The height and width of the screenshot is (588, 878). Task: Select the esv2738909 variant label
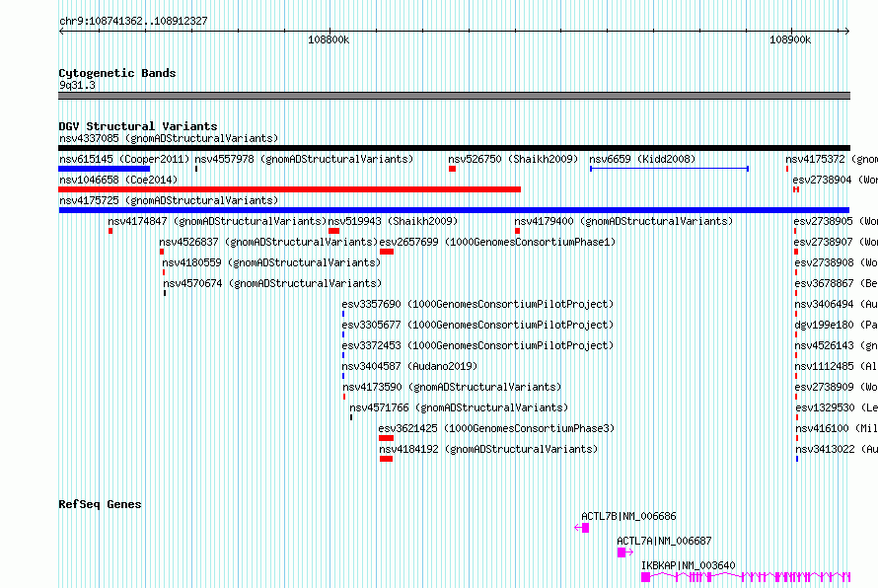click(836, 387)
